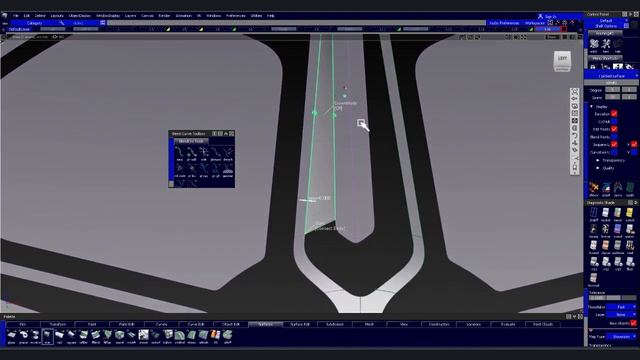
Task: Expand the Transparency section
Action: (598, 160)
